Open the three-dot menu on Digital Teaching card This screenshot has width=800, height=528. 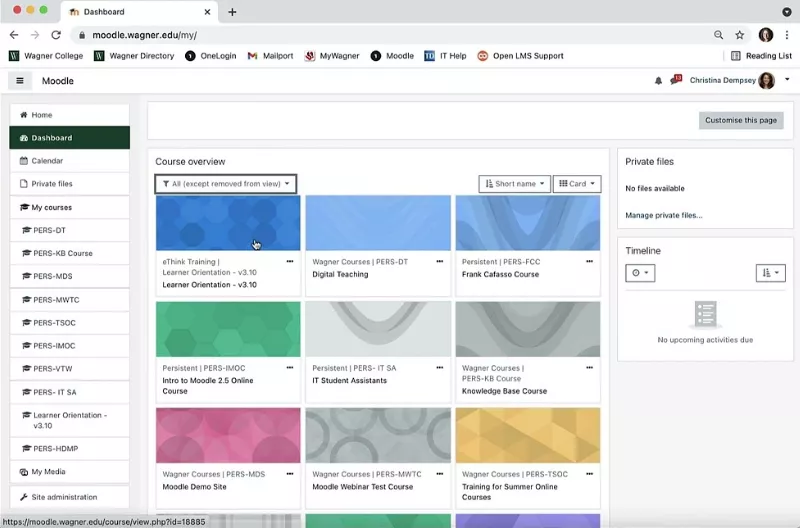tap(440, 261)
